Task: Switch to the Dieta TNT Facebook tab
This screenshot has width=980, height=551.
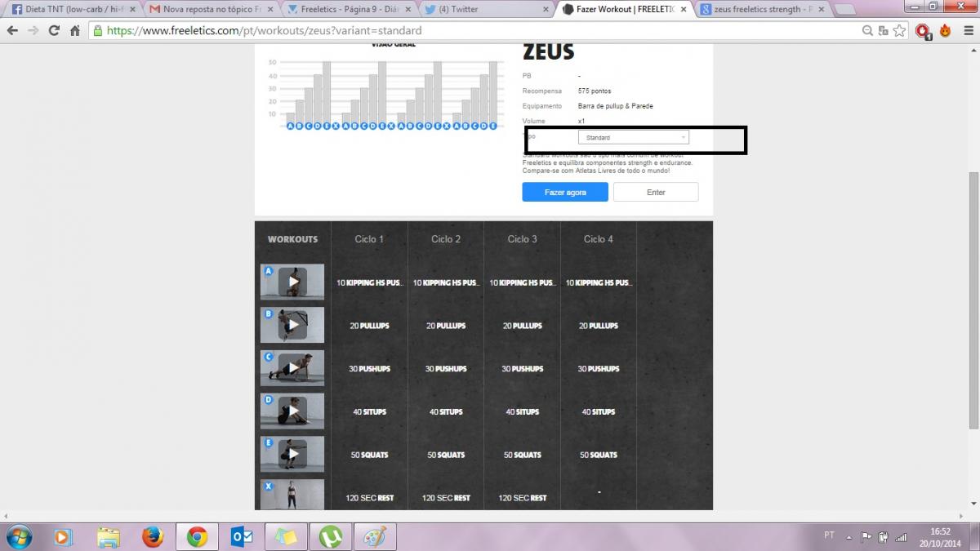Action: click(73, 9)
